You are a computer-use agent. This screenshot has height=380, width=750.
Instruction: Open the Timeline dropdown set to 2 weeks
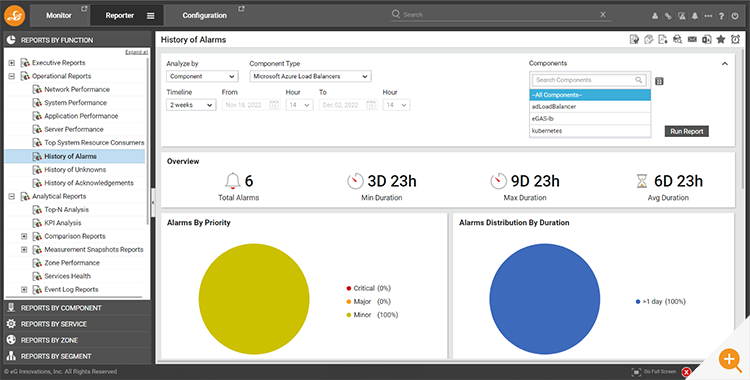coord(191,105)
